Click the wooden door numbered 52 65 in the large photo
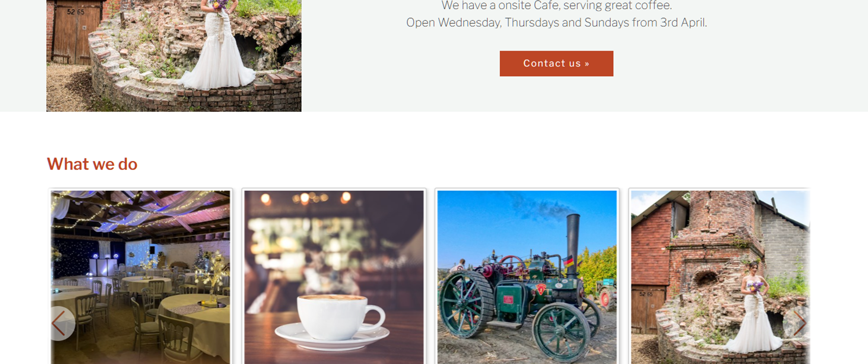The width and height of the screenshot is (868, 364). coord(76,32)
